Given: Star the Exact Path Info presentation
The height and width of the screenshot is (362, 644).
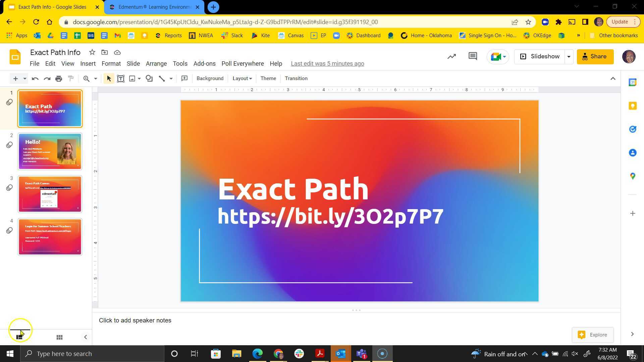Looking at the screenshot, I should [92, 52].
